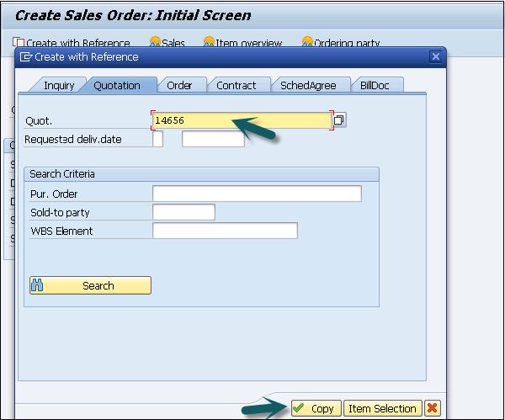The height and width of the screenshot is (420, 505).
Task: Select the Quotation tab
Action: (117, 86)
